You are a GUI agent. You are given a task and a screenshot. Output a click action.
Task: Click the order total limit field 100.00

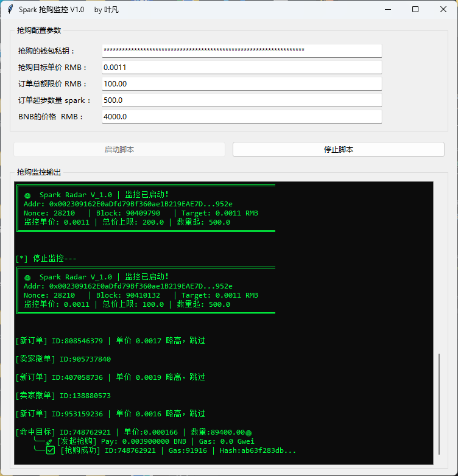[242, 83]
